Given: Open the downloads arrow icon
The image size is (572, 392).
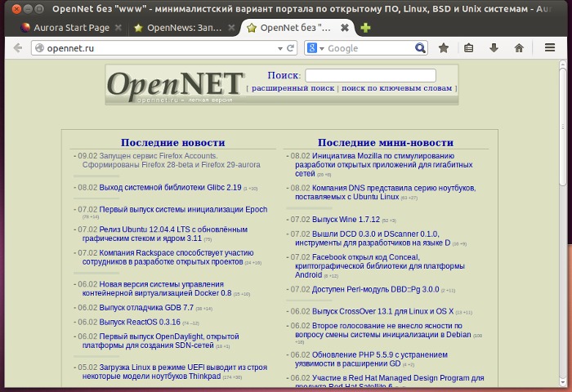Looking at the screenshot, I should tap(494, 48).
